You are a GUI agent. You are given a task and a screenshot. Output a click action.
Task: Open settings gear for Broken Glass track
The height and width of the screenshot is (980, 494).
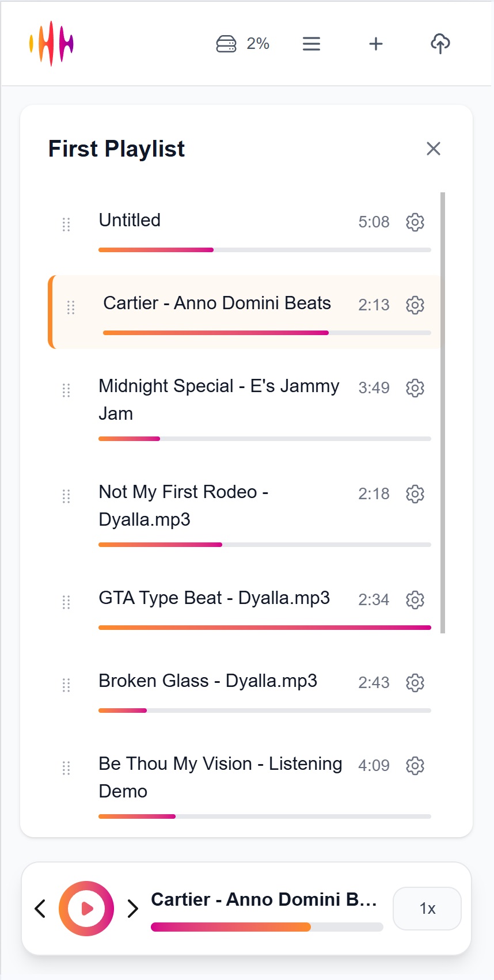pyautogui.click(x=415, y=682)
